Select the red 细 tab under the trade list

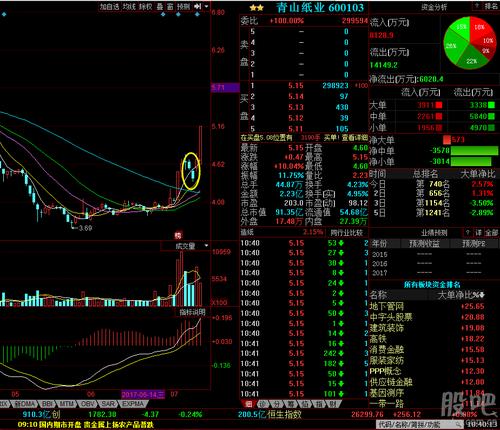(x=249, y=404)
